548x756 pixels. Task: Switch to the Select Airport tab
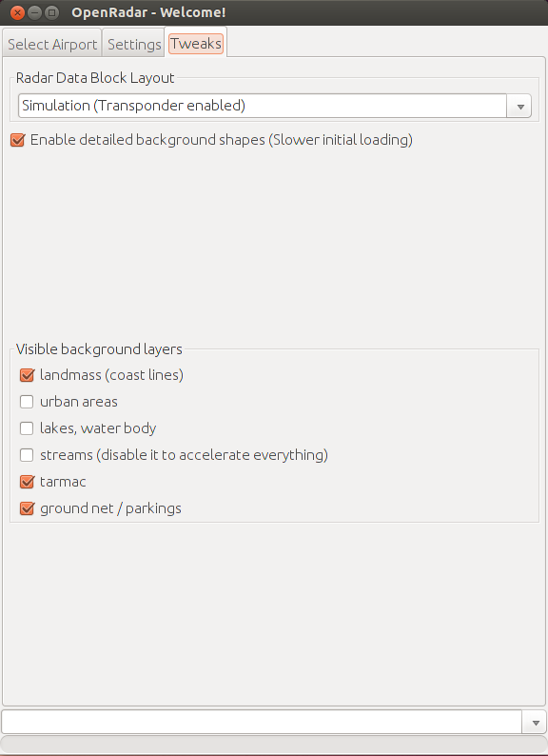point(52,45)
